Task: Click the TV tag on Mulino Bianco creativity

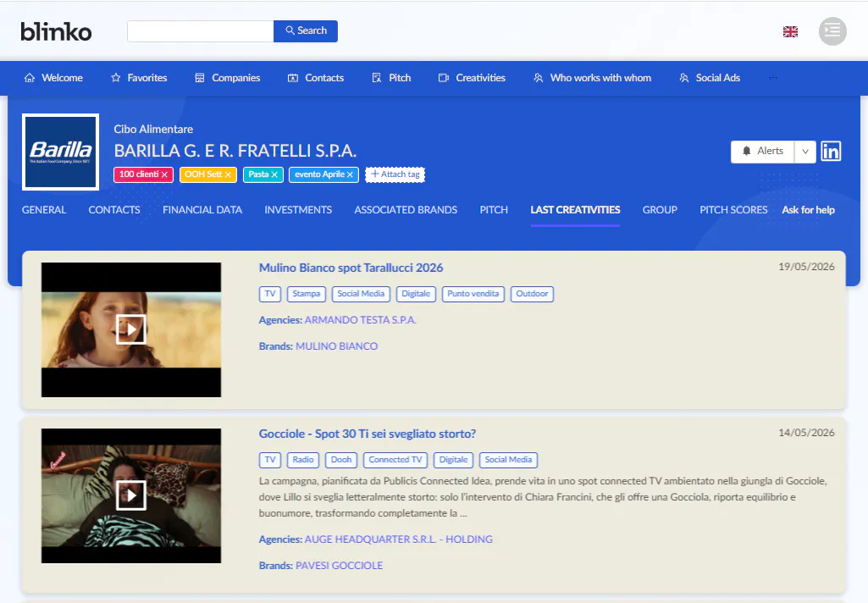Action: 270,294
